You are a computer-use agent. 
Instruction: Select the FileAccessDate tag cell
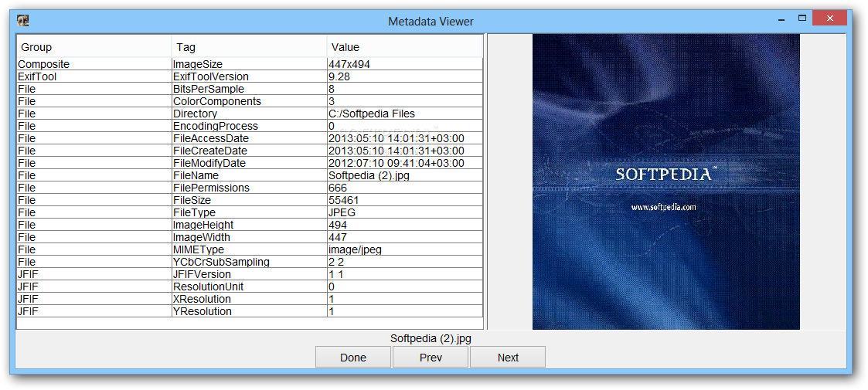[249, 138]
